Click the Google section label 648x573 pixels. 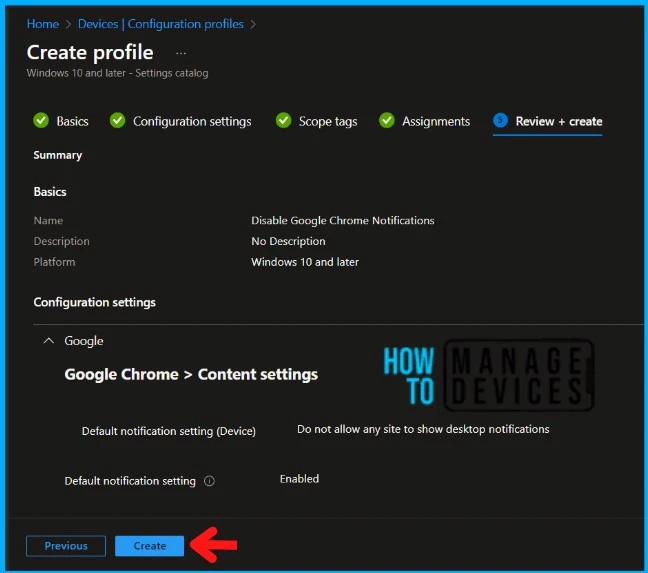point(84,341)
